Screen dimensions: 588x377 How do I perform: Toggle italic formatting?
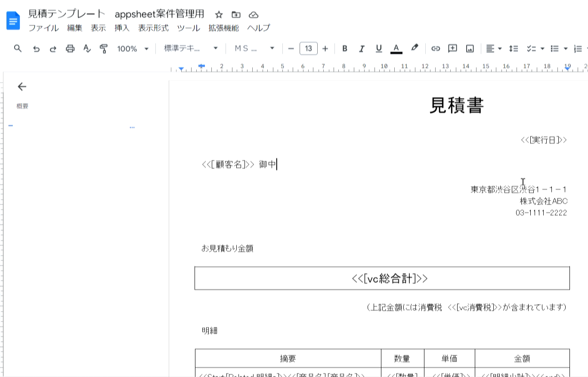(x=362, y=49)
